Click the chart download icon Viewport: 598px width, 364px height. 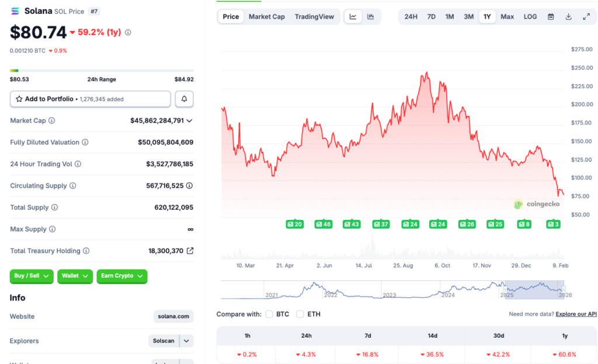coord(568,16)
